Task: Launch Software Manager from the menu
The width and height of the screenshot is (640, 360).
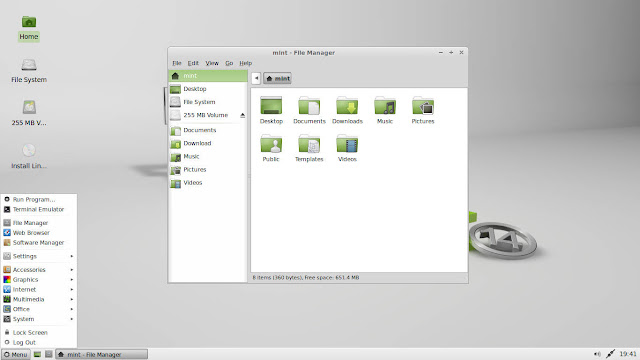Action: click(39, 242)
